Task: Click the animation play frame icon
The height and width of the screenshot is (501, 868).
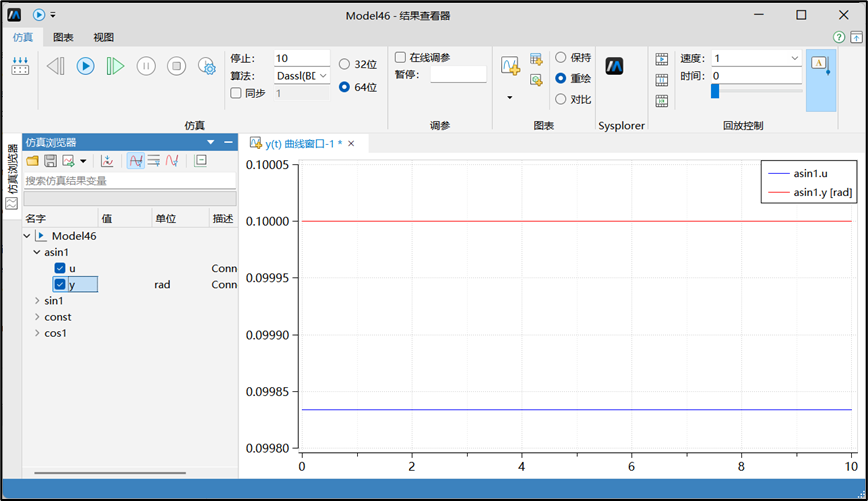Action: click(662, 59)
